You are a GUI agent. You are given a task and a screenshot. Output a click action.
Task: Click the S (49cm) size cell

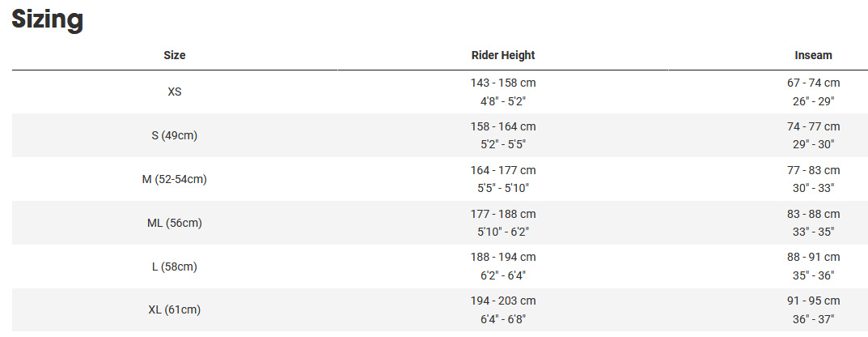(175, 135)
